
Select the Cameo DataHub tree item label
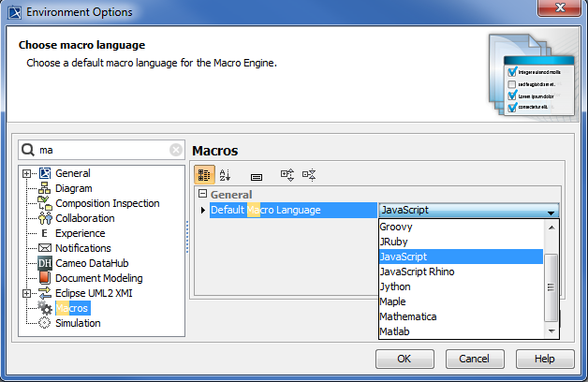92,263
